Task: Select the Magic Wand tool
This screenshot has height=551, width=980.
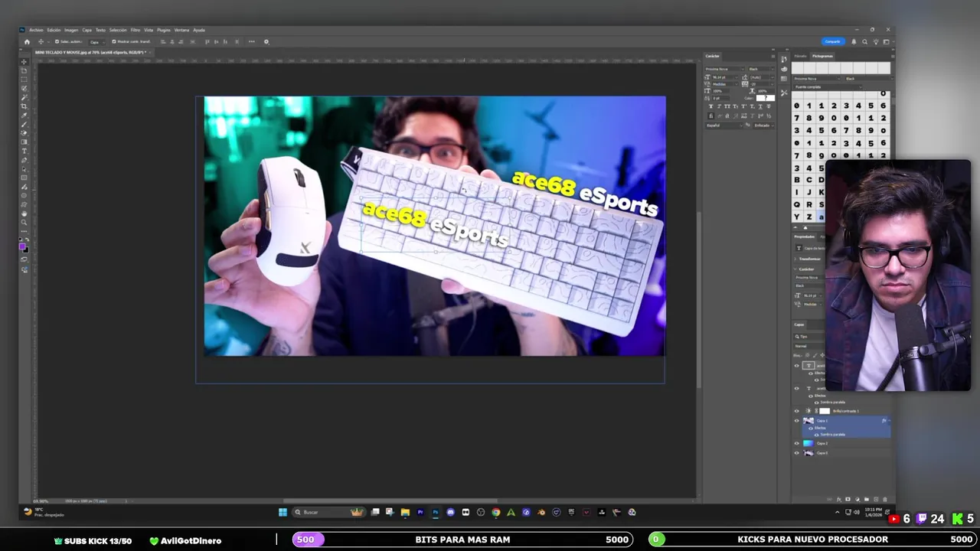Action: pos(23,96)
